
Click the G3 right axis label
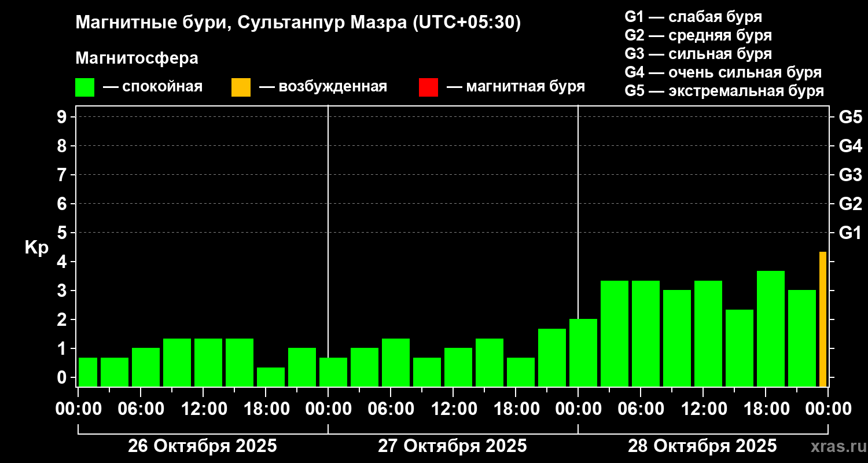(x=850, y=175)
